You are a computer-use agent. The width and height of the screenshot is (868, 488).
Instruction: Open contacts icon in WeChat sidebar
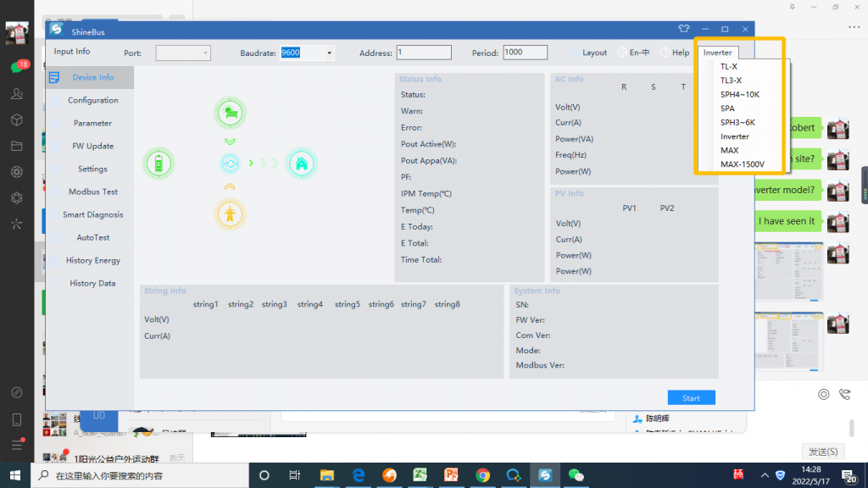pos(17,93)
